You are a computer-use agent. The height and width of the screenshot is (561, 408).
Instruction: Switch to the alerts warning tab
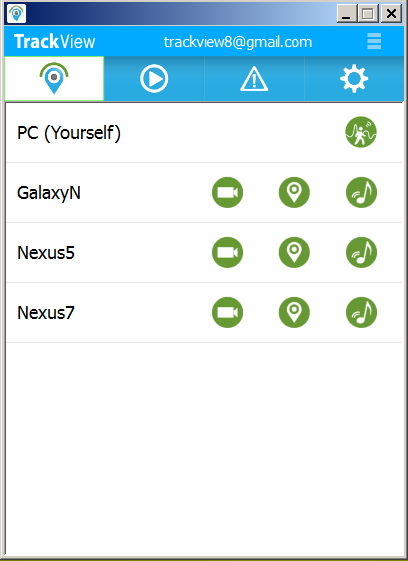tap(254, 78)
